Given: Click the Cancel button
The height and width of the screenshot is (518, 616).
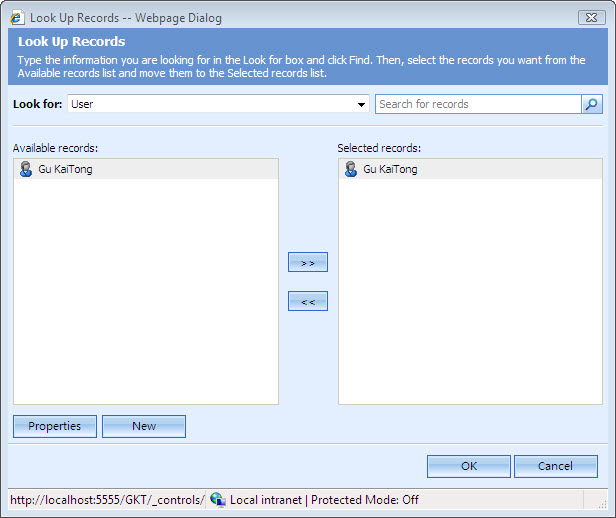Looking at the screenshot, I should 556,467.
